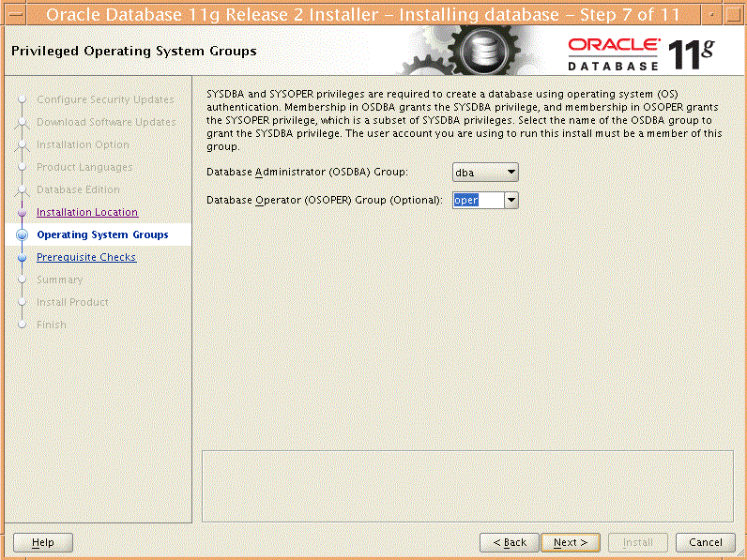Select the Operating System Groups step
The image size is (747, 560).
coord(102,235)
